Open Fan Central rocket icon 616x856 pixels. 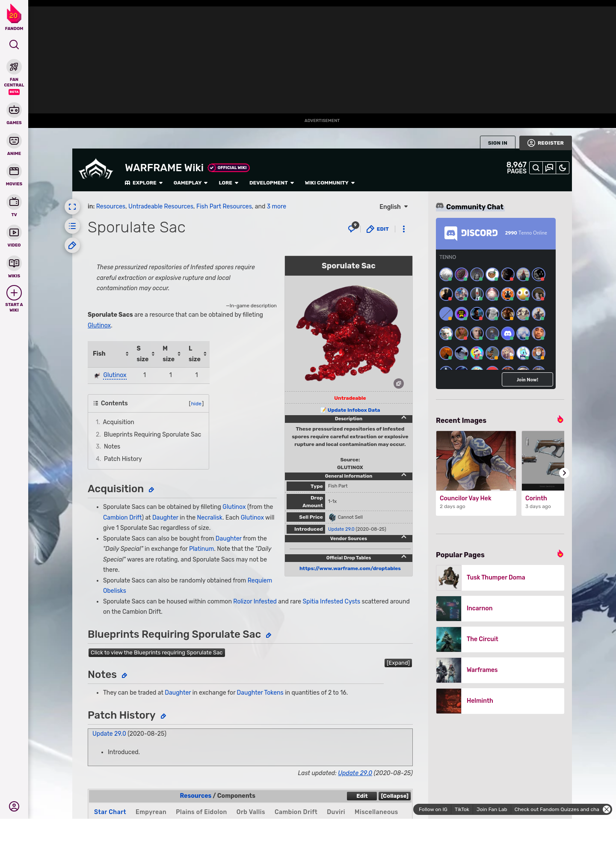14,67
